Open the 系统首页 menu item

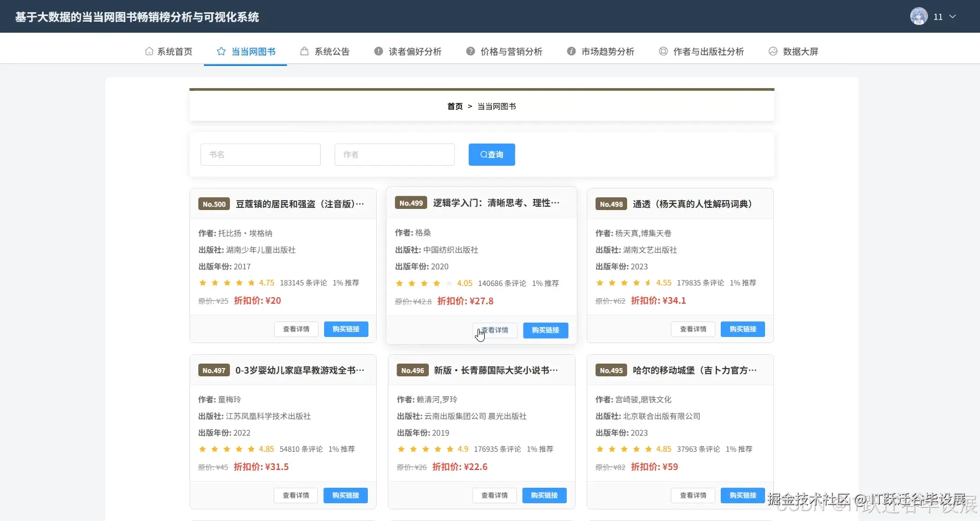coord(168,51)
